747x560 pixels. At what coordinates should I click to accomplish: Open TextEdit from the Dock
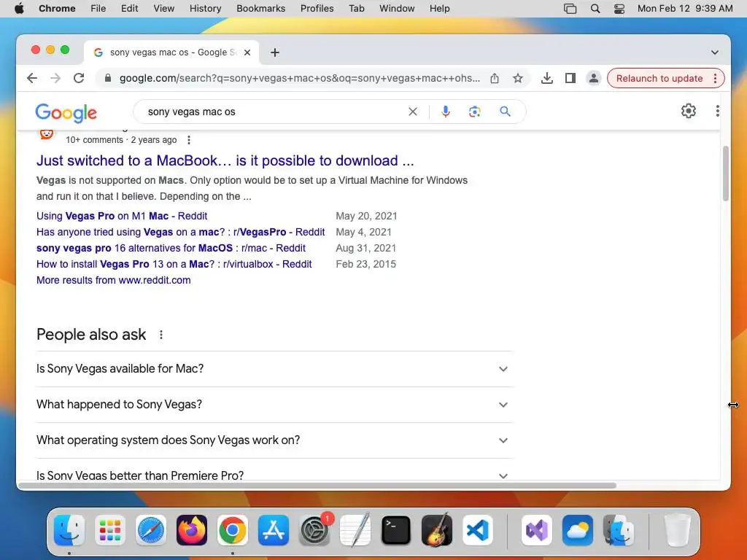pyautogui.click(x=355, y=530)
